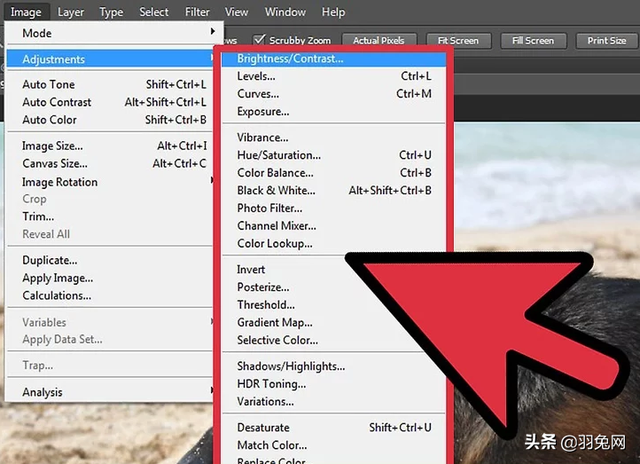
Task: Open the View menu
Action: pyautogui.click(x=236, y=12)
